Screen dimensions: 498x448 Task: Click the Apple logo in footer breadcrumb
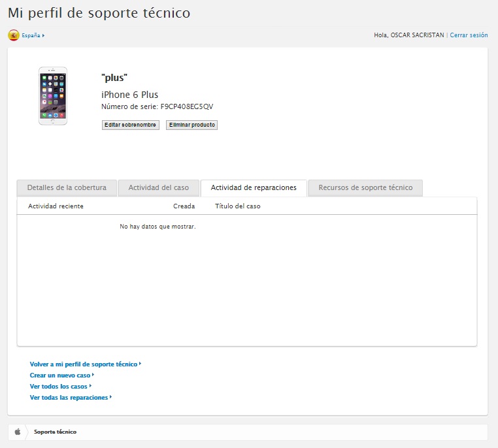tap(18, 432)
